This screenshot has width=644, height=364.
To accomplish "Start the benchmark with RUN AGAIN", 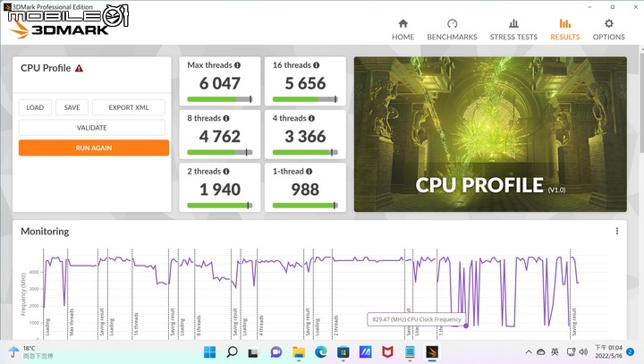I will click(94, 148).
